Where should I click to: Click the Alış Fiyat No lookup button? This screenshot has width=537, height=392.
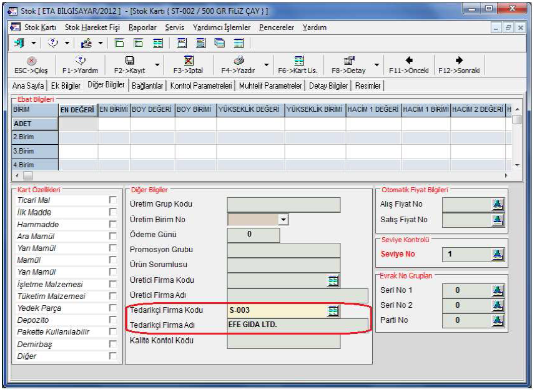click(498, 203)
